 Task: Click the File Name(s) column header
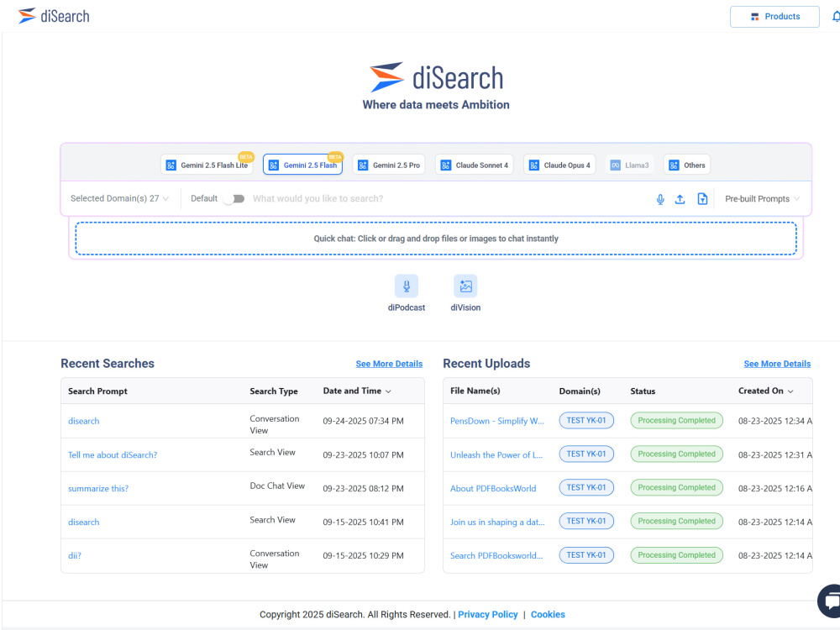475,391
